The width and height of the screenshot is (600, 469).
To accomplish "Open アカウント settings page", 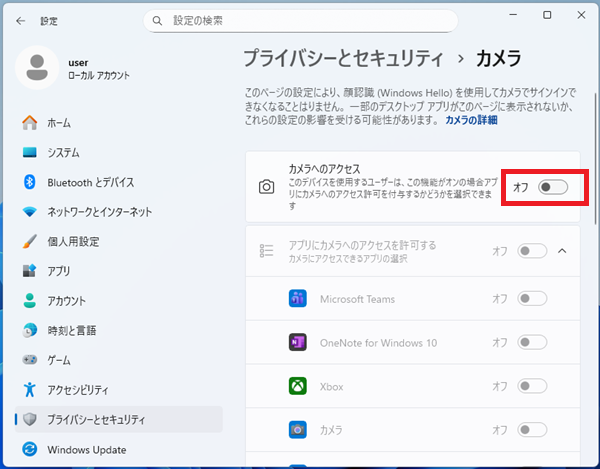I will click(x=119, y=301).
